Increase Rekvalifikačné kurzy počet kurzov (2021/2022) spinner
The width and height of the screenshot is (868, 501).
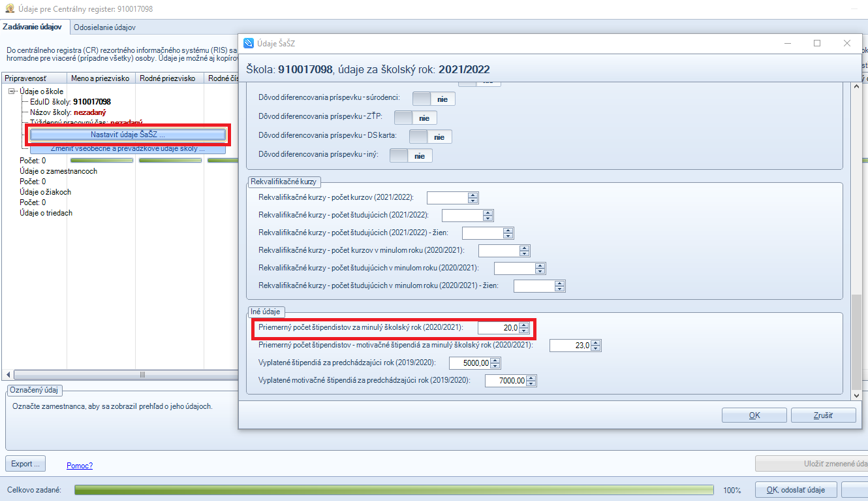pyautogui.click(x=473, y=195)
